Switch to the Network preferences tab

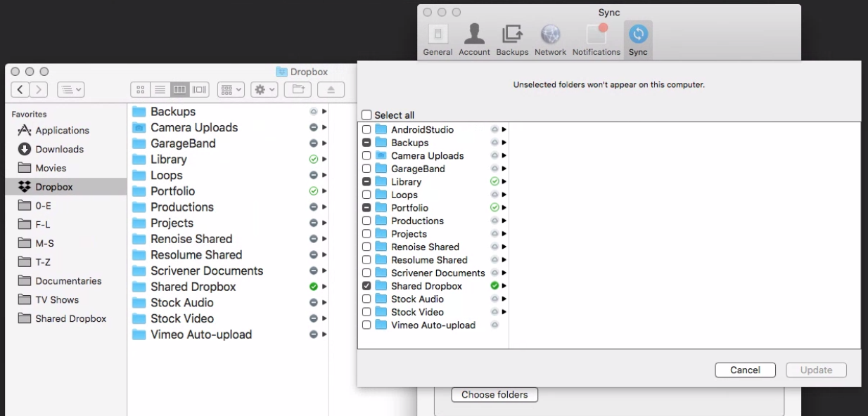pos(550,40)
